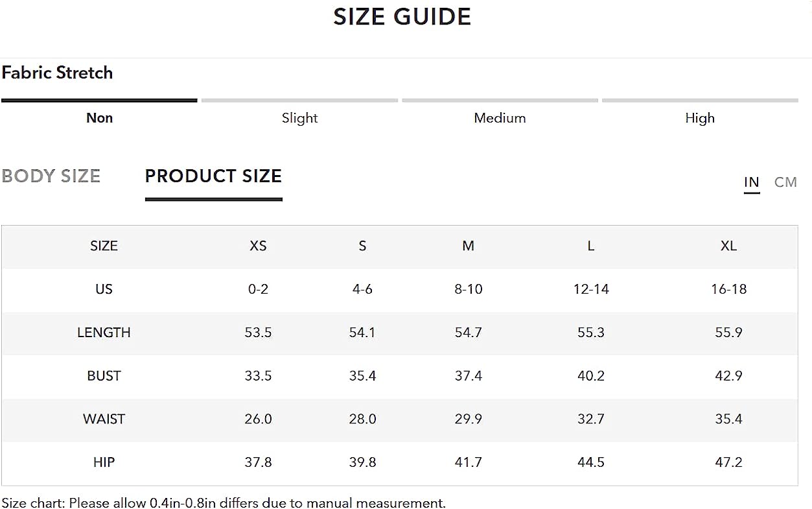Toggle units to IN

[x=751, y=182]
